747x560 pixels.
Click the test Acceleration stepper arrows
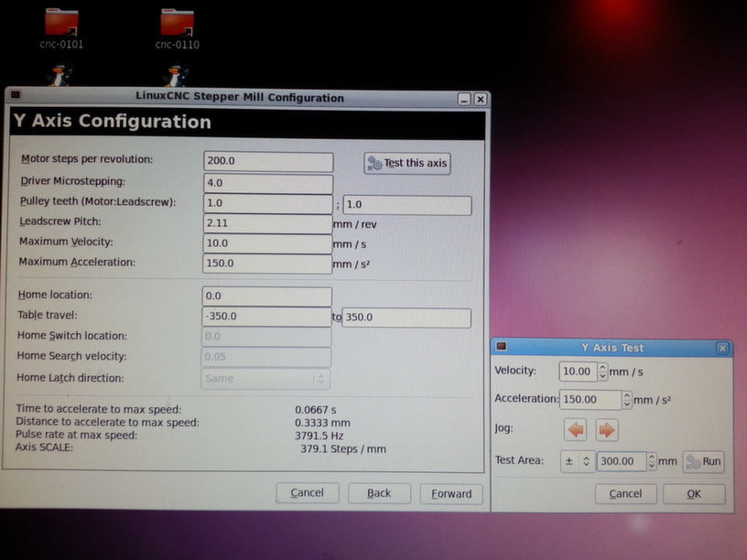tap(627, 400)
